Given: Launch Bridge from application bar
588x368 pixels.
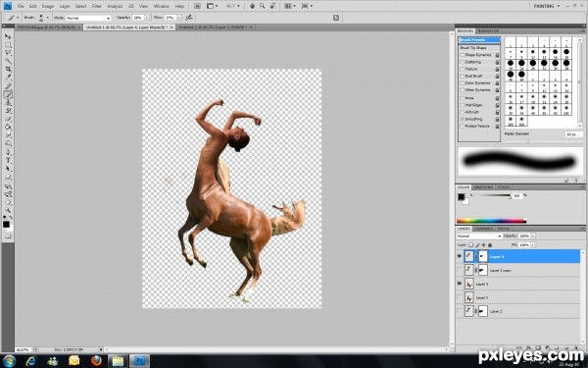Looking at the screenshot, I should 197,6.
